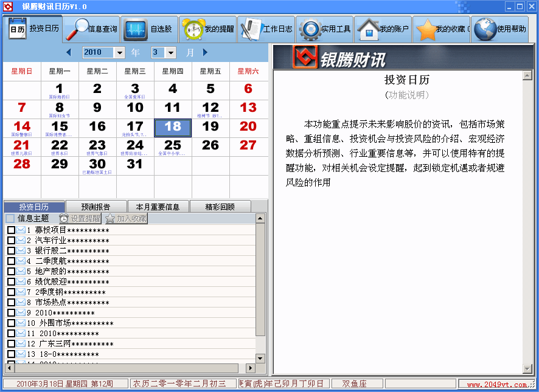Go to next month with right arrow

click(205, 52)
